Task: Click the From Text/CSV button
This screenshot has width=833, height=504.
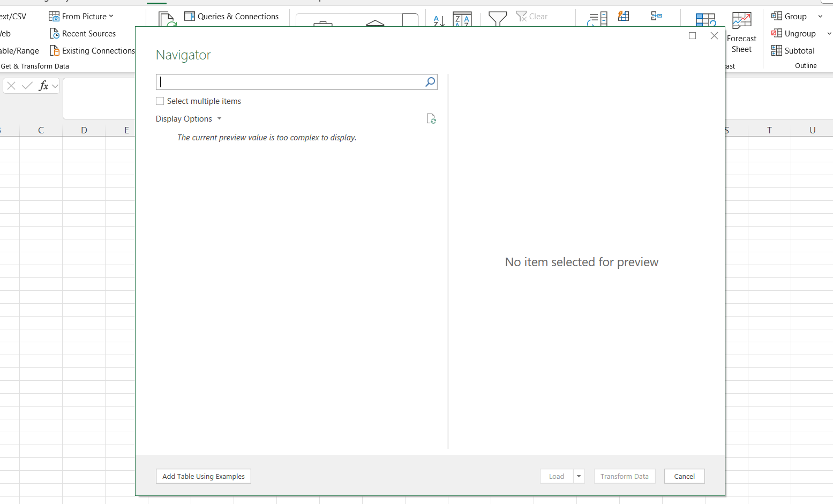Action: pos(13,17)
